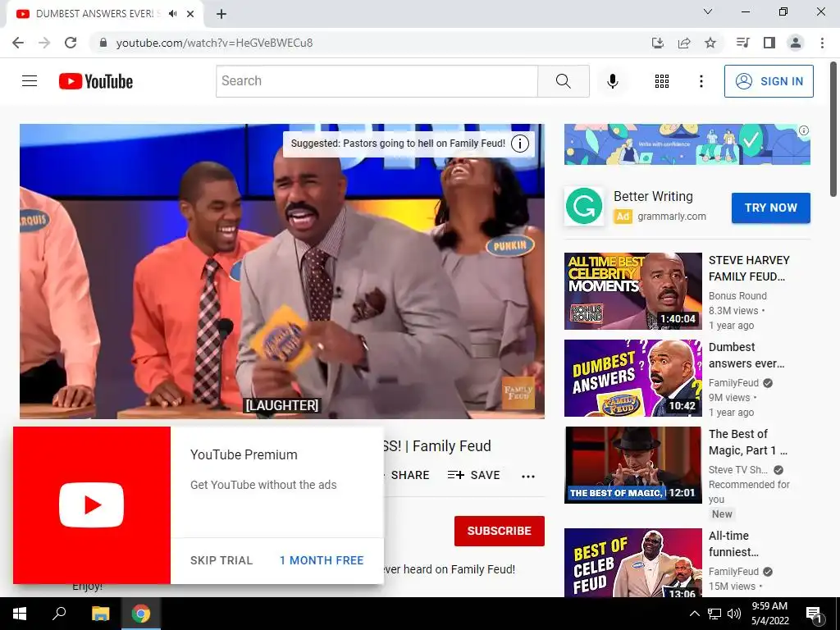Image resolution: width=840 pixels, height=630 pixels.
Task: Click the Grammarly banner ad image
Action: point(687,144)
